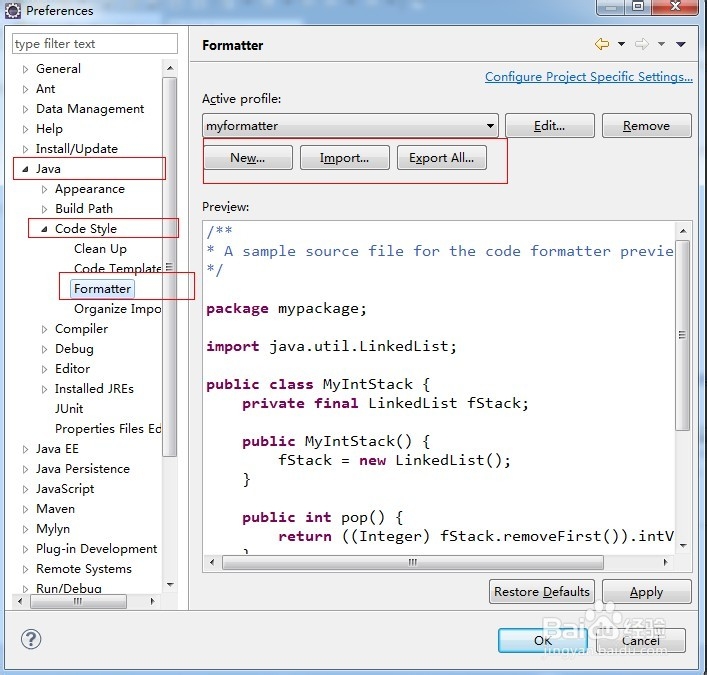Open the Active profile myformatter combo box
This screenshot has height=675, width=707.
(x=350, y=126)
